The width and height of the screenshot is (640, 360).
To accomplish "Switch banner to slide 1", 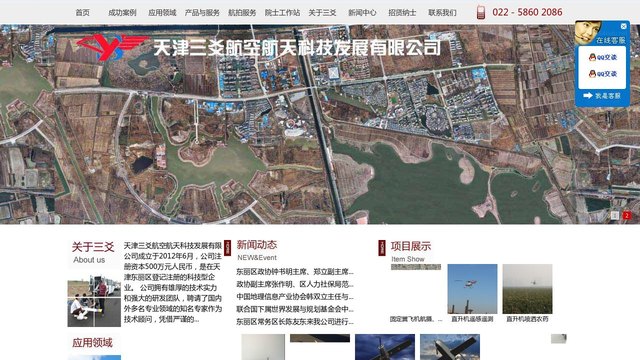I will [x=615, y=216].
